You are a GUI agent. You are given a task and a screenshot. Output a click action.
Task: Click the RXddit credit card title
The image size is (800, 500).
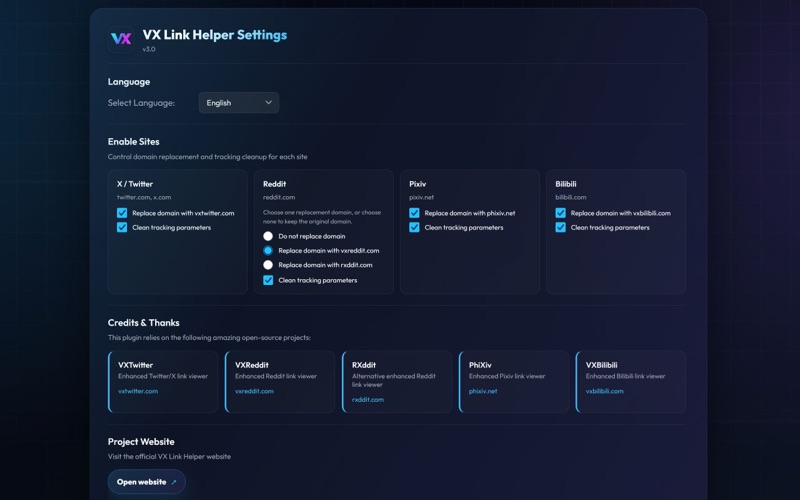364,365
